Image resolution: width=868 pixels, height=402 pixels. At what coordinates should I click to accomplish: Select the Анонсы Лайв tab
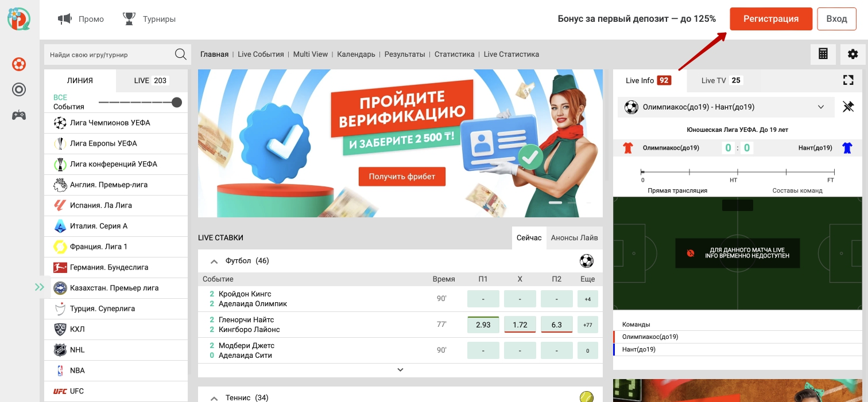(x=574, y=237)
